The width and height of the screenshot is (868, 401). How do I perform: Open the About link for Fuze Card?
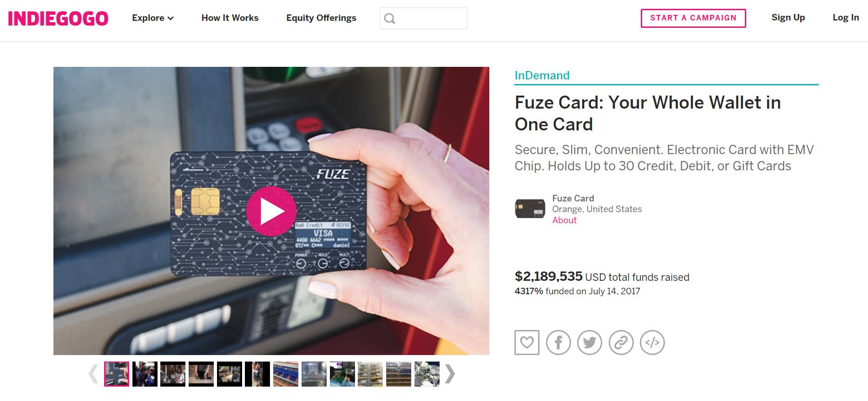(x=564, y=220)
